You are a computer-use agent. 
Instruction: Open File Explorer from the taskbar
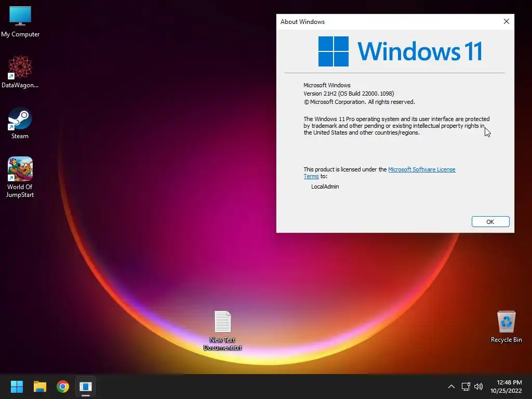[x=39, y=387]
